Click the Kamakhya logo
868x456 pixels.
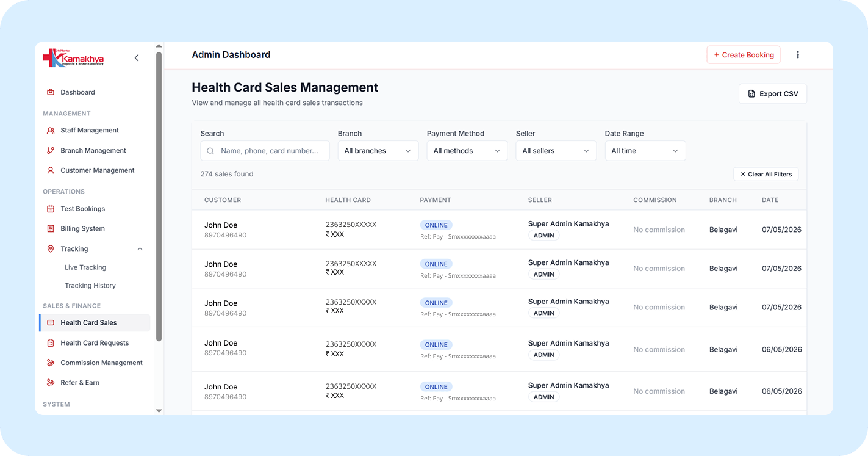coord(73,58)
